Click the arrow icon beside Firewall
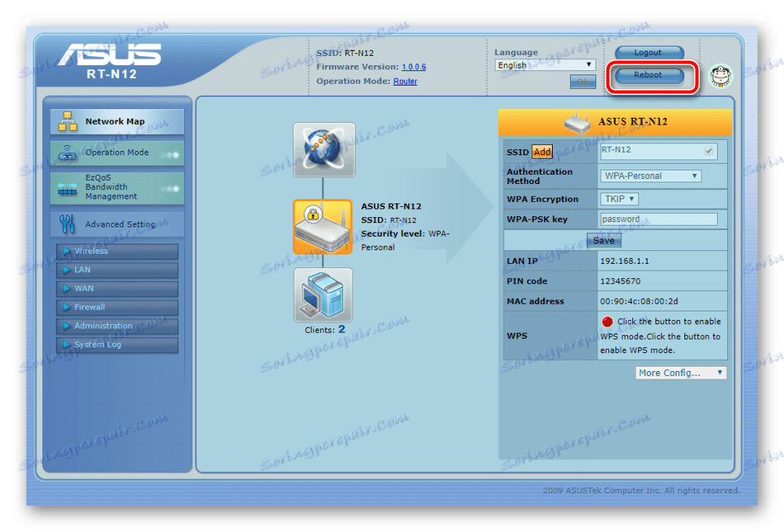 tap(66, 307)
